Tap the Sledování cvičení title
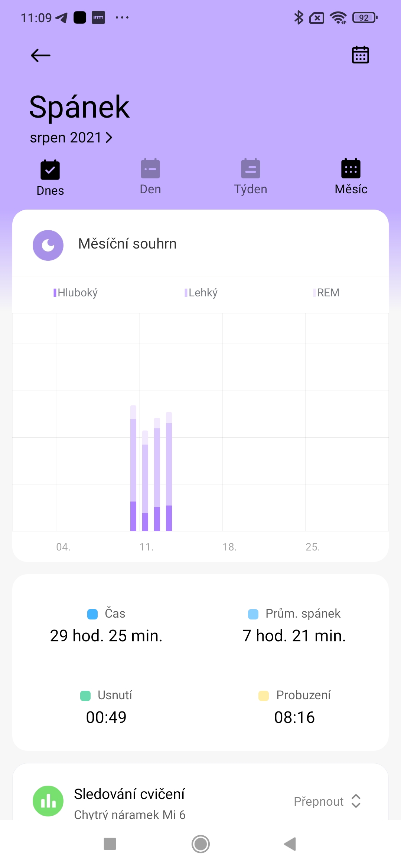 (129, 794)
